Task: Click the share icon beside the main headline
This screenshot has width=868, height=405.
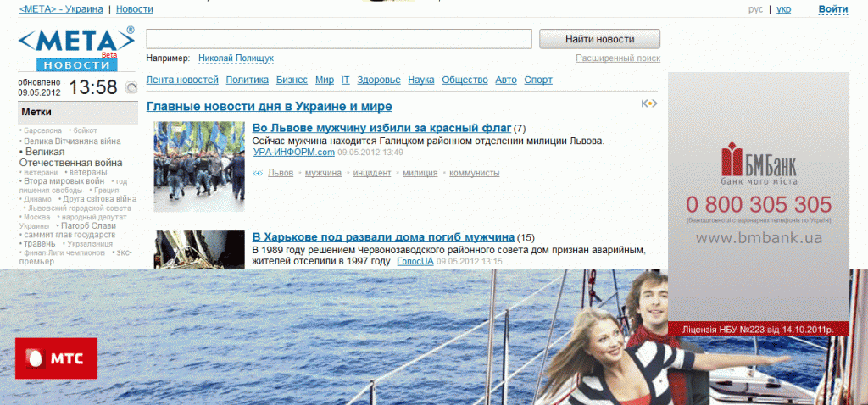Action: click(648, 103)
